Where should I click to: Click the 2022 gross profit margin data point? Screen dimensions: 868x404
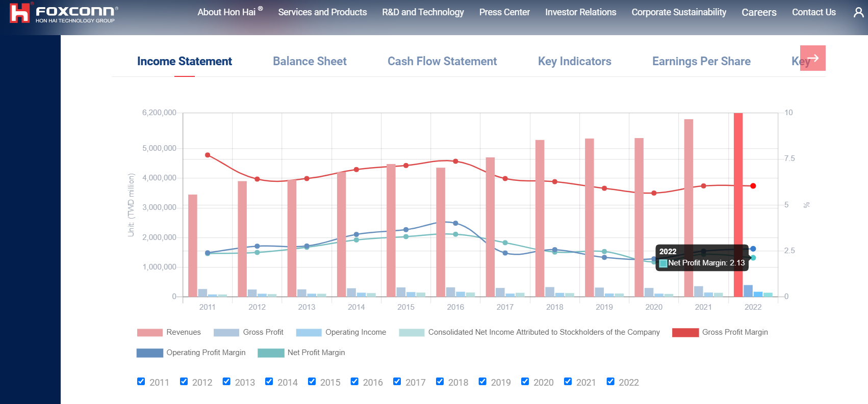click(x=753, y=186)
